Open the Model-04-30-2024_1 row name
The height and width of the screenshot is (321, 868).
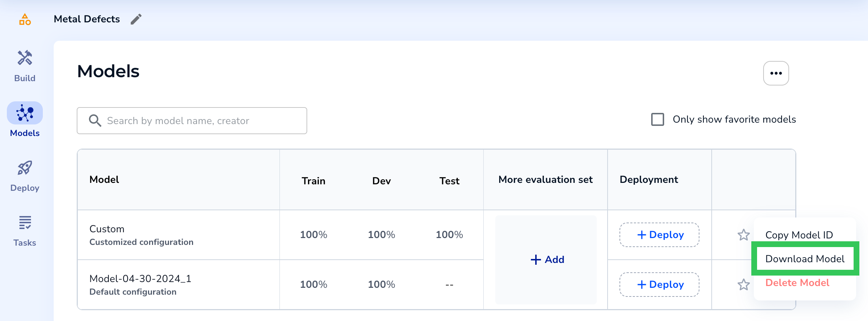point(140,279)
